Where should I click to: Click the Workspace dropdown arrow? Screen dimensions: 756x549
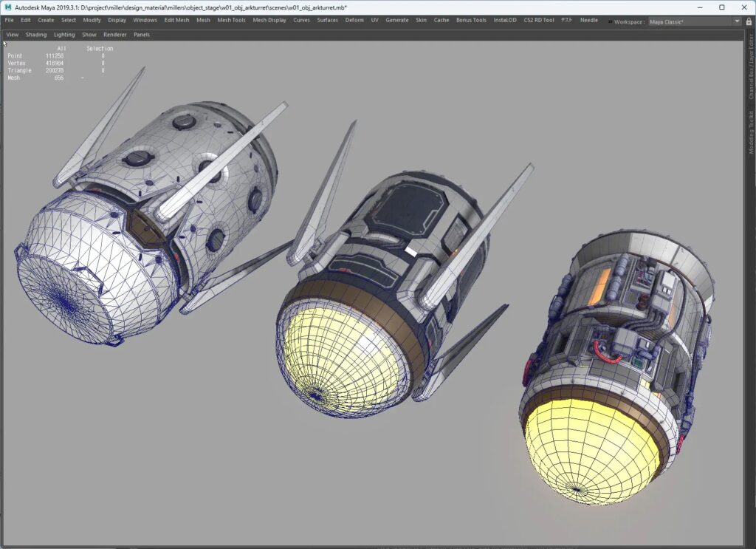tap(737, 21)
